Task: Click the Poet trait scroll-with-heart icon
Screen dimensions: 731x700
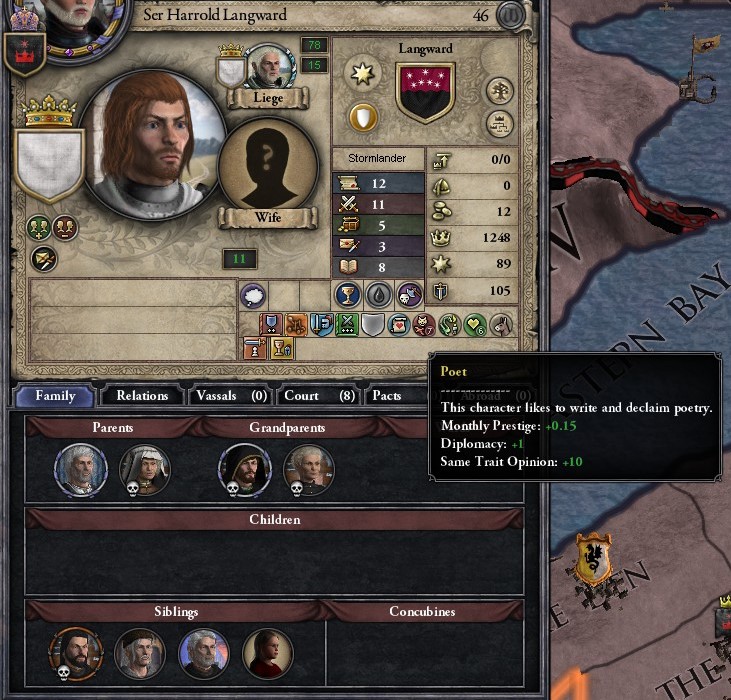Action: [398, 325]
